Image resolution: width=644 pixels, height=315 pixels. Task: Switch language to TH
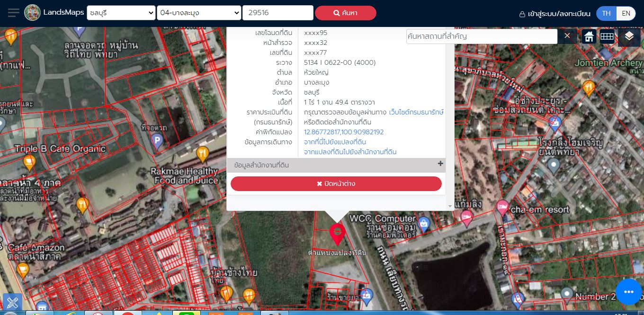606,13
